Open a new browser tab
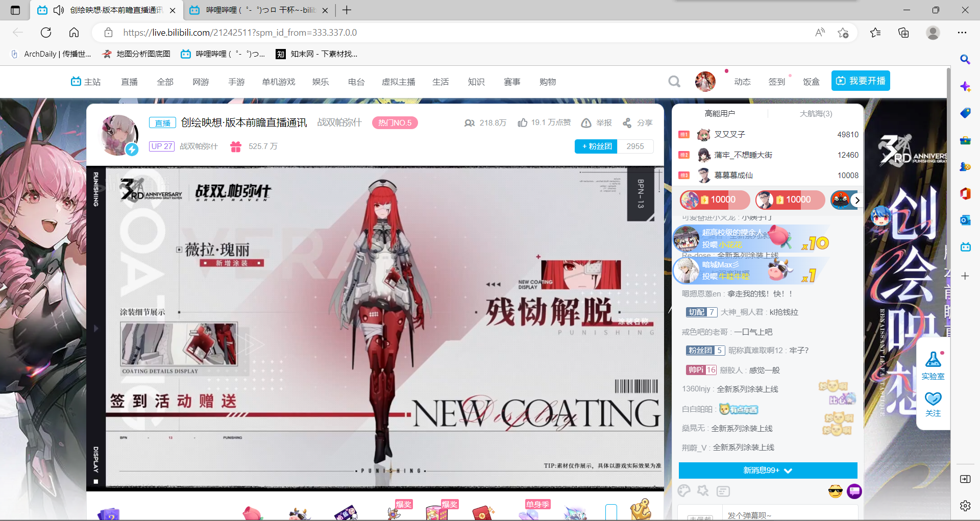Screen dimensions: 980x521 [347, 10]
